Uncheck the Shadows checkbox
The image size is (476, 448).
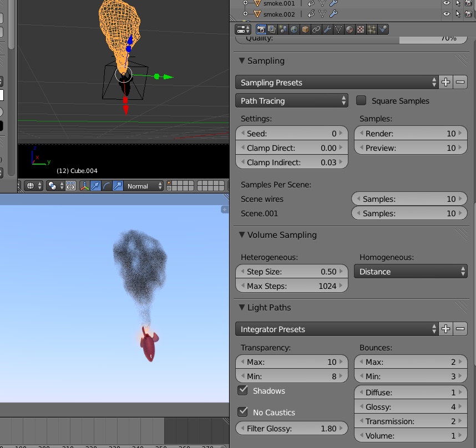point(242,390)
